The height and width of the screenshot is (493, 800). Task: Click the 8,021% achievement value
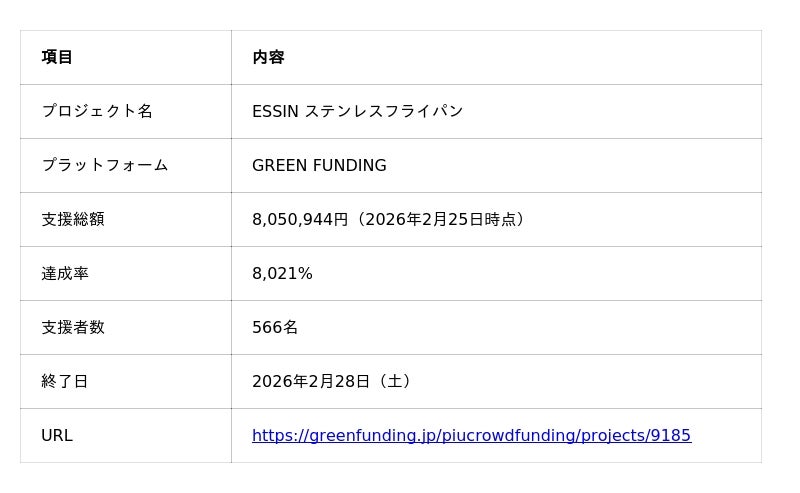tap(282, 274)
